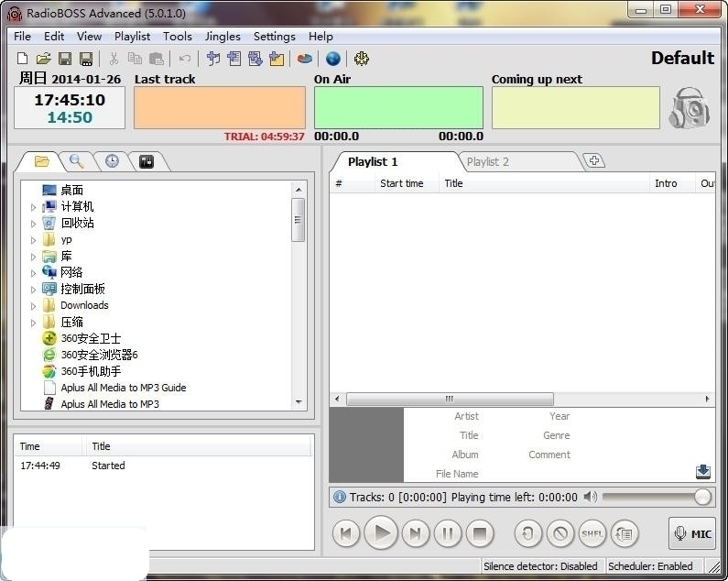Save the current playlist via toolbar
This screenshot has height=581, width=728.
point(65,59)
